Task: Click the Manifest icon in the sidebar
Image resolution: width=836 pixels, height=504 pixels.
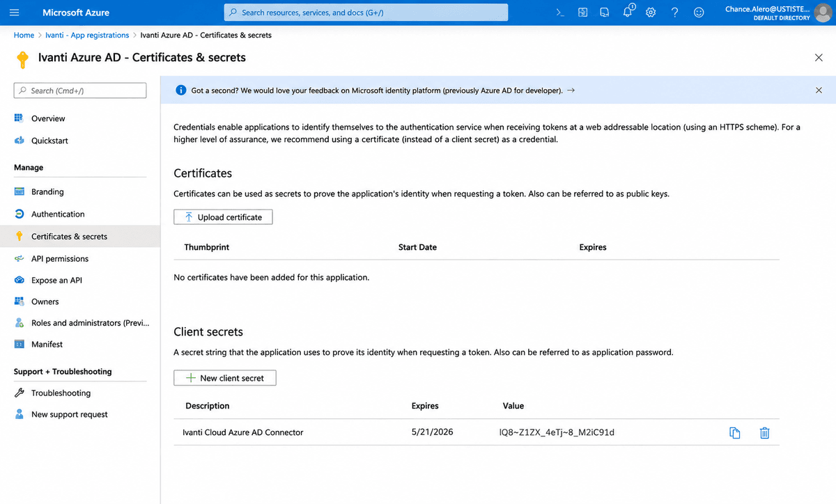Action: (x=20, y=344)
